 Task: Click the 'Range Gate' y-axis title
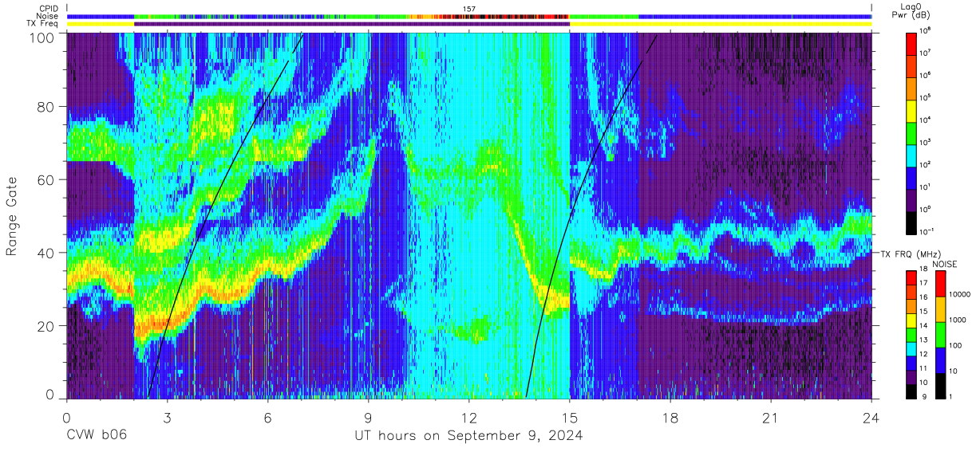[x=13, y=217]
